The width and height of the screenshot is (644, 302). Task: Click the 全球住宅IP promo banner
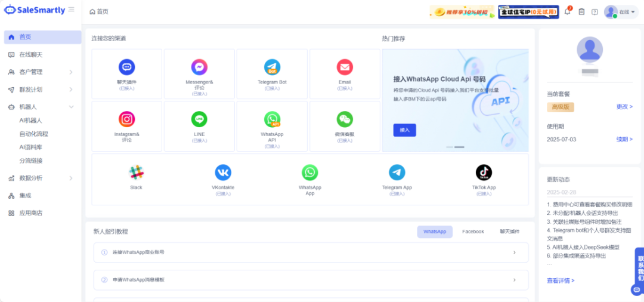[x=528, y=12]
